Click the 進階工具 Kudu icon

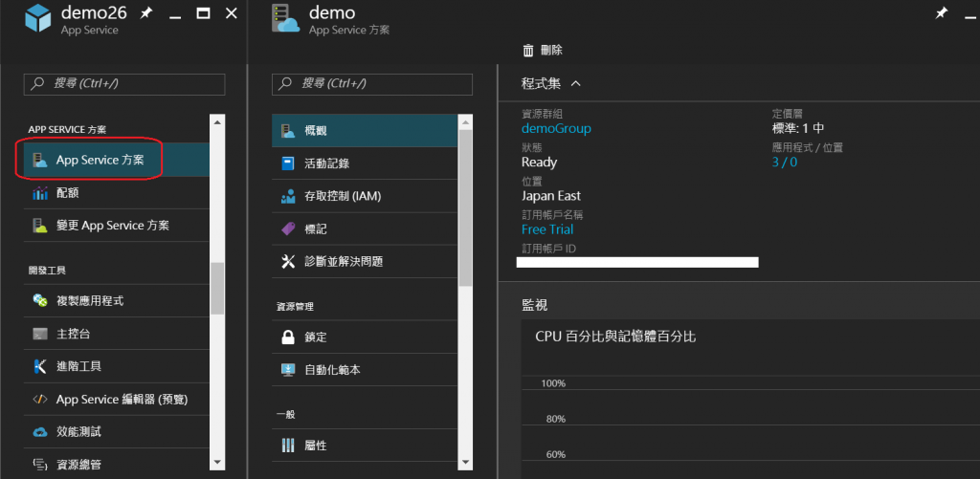pos(40,366)
